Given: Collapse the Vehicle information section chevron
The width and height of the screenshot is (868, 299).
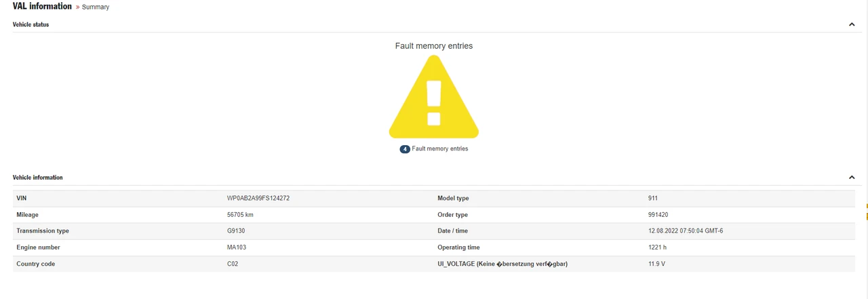Looking at the screenshot, I should point(852,178).
